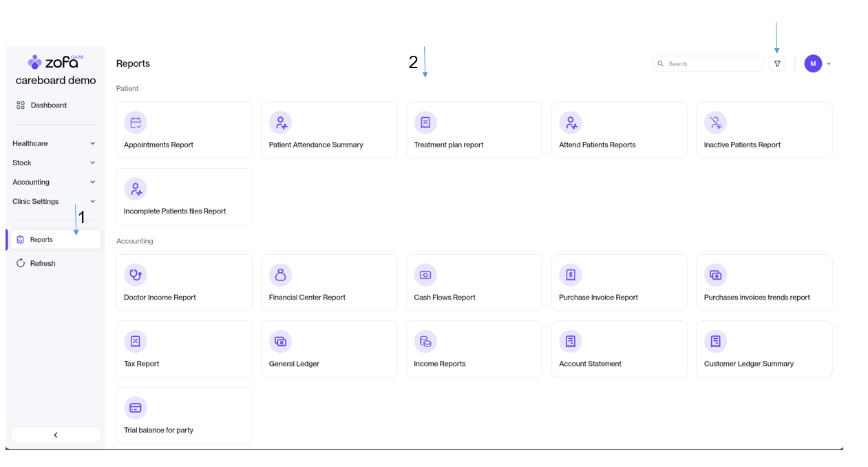The height and width of the screenshot is (467, 868).
Task: Click the Inactive Patients Report icon
Action: coord(715,123)
